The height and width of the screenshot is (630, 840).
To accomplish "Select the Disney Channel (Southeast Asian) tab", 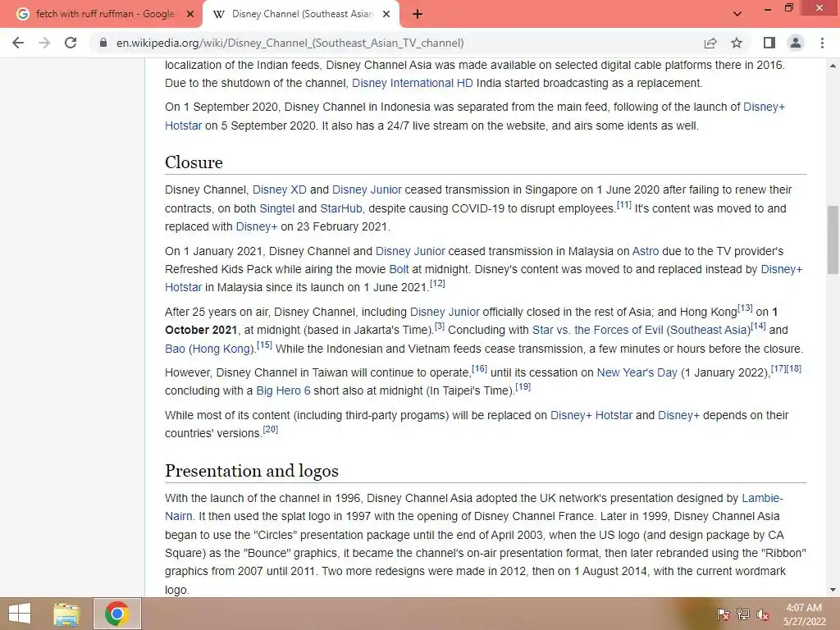I will [x=302, y=14].
